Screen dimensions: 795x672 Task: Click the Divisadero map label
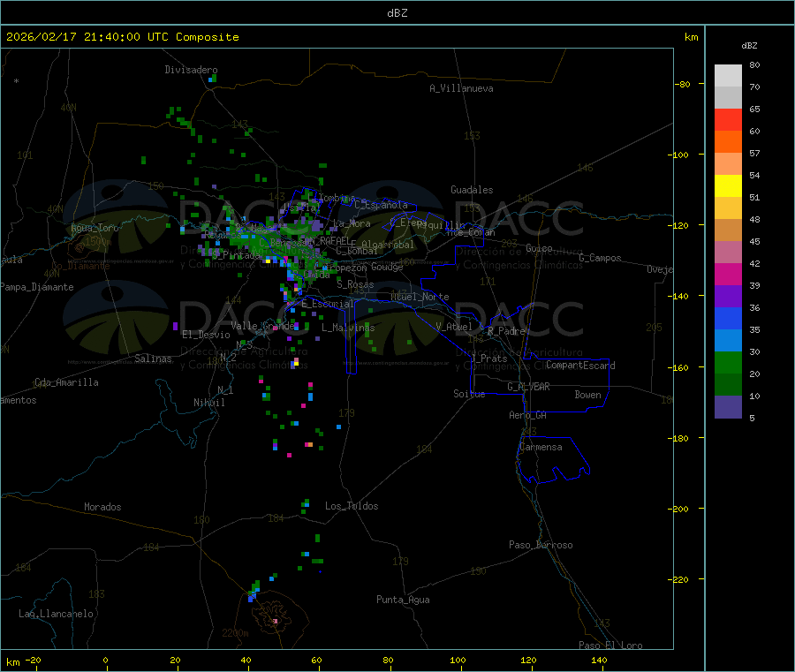tap(191, 70)
